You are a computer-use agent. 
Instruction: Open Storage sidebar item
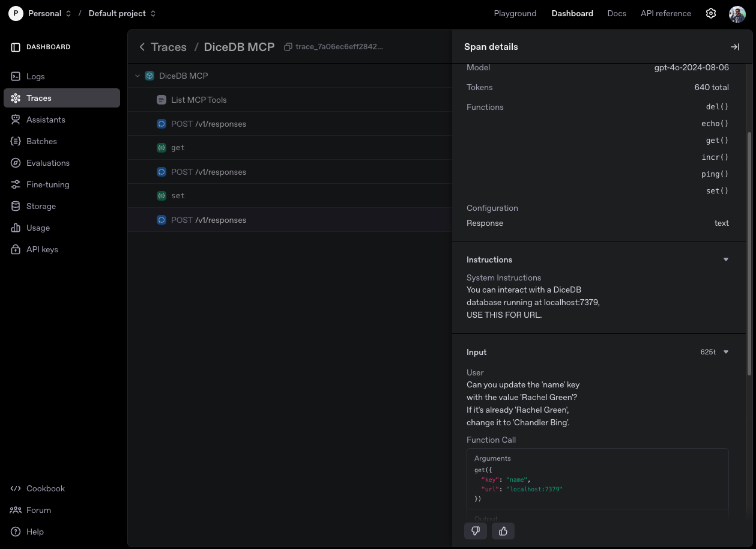click(62, 206)
